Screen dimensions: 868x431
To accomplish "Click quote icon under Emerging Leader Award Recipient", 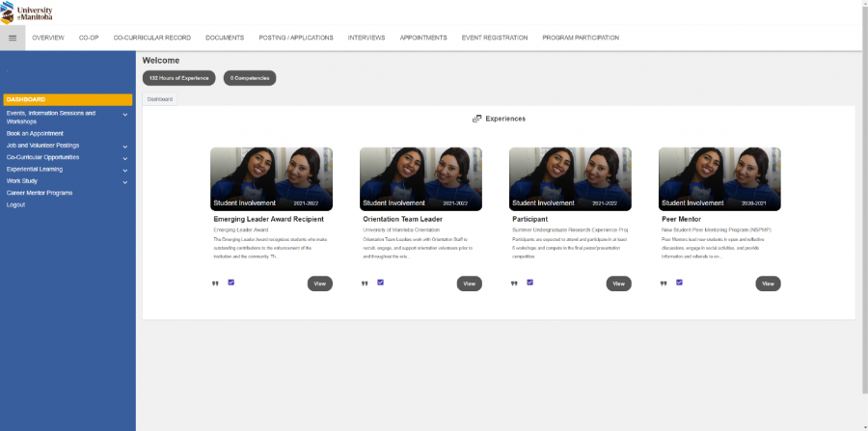I will [215, 283].
